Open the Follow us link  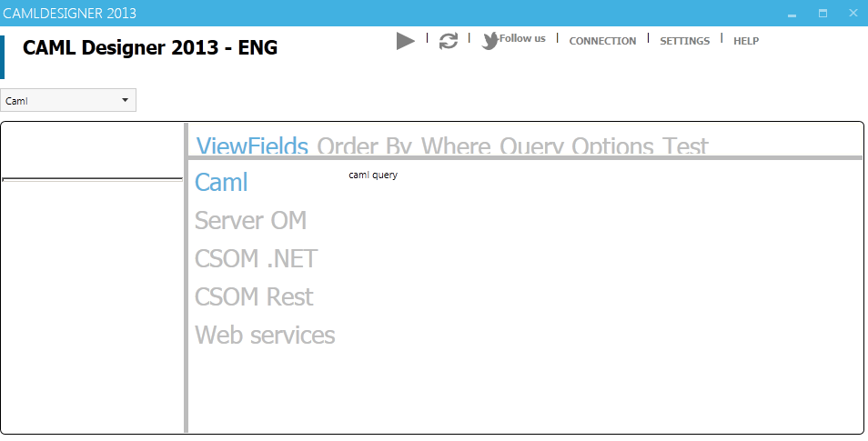522,38
